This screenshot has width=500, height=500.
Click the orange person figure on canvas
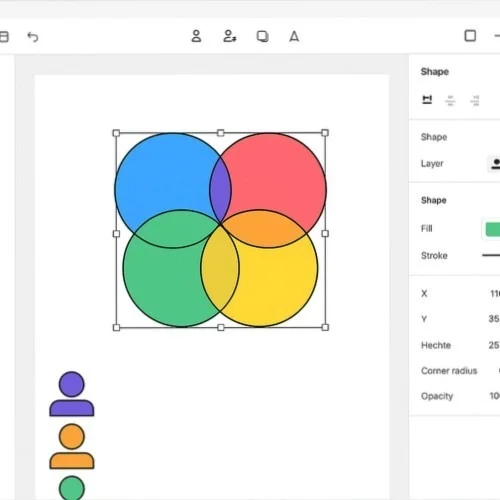pos(72,447)
